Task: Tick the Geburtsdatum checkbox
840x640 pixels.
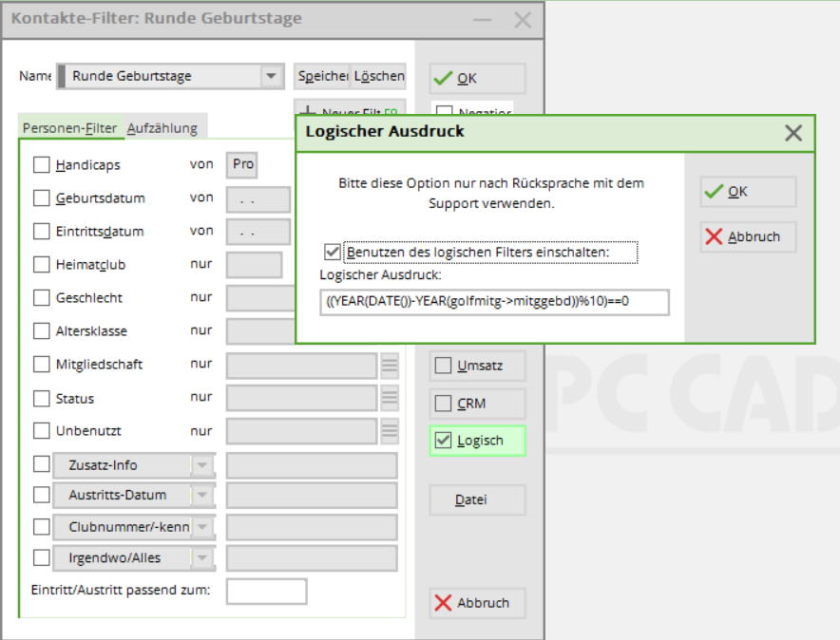Action: click(41, 198)
